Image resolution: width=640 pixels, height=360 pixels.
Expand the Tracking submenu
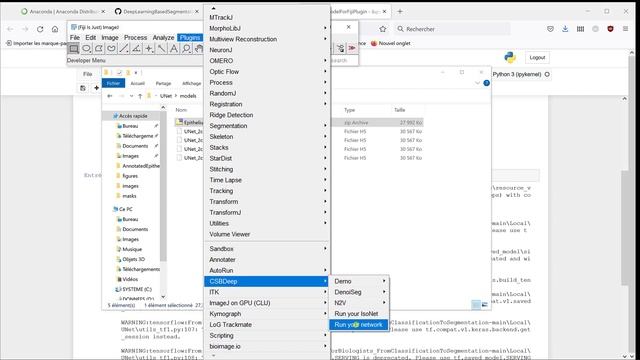coord(267,191)
